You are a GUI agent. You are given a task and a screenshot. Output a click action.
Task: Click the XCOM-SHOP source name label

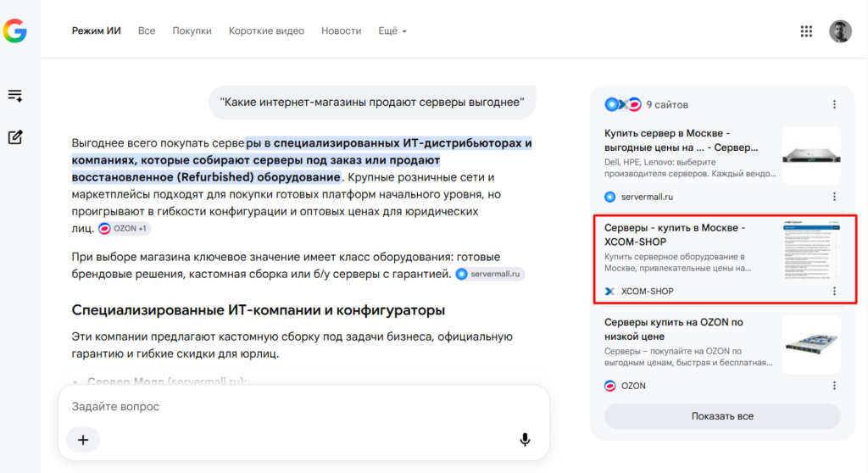click(x=647, y=292)
